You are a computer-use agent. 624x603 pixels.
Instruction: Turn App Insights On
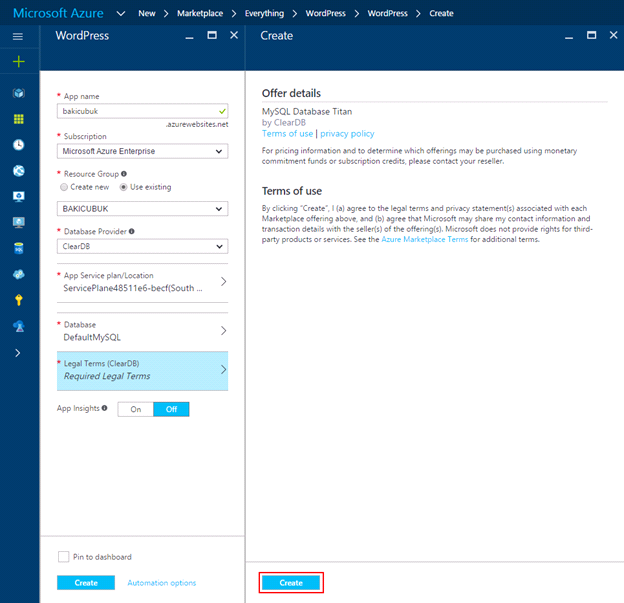136,409
